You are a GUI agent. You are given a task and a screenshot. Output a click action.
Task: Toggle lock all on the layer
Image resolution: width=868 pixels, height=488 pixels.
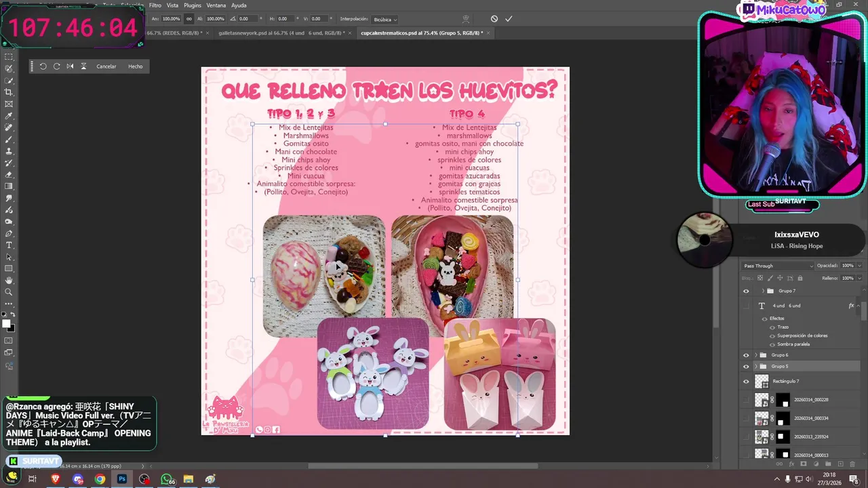click(x=800, y=278)
